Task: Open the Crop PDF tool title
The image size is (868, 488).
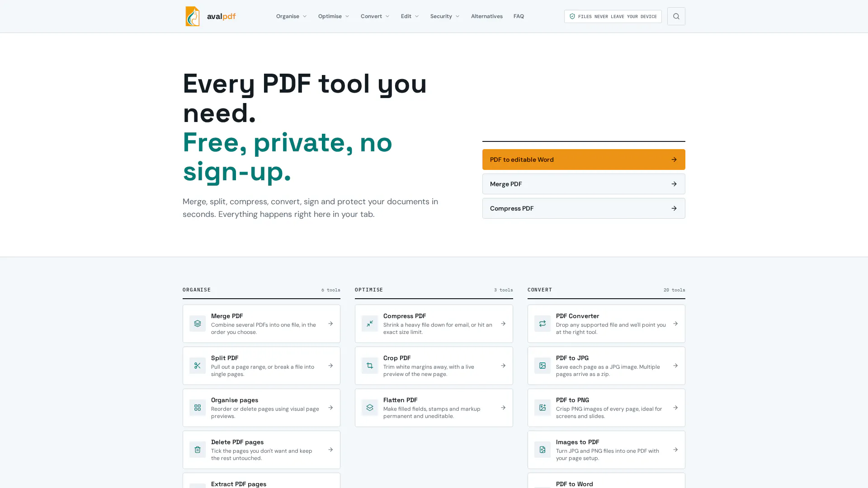Action: (397, 358)
